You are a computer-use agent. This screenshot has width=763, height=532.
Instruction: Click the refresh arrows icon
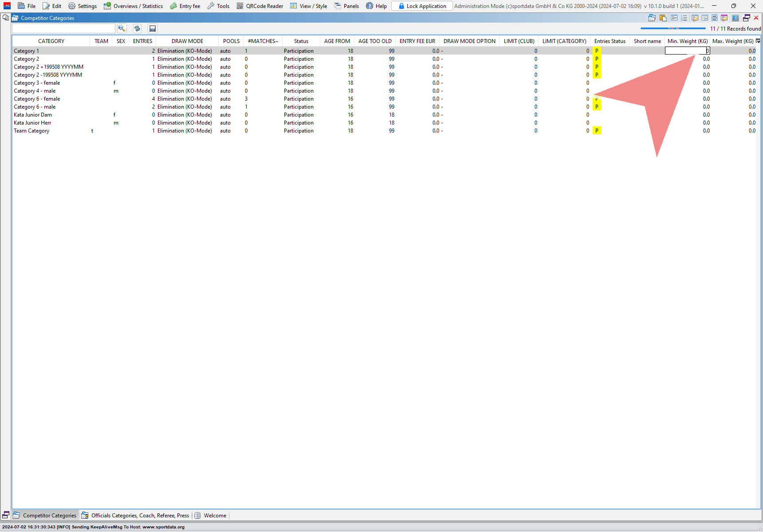pyautogui.click(x=137, y=28)
